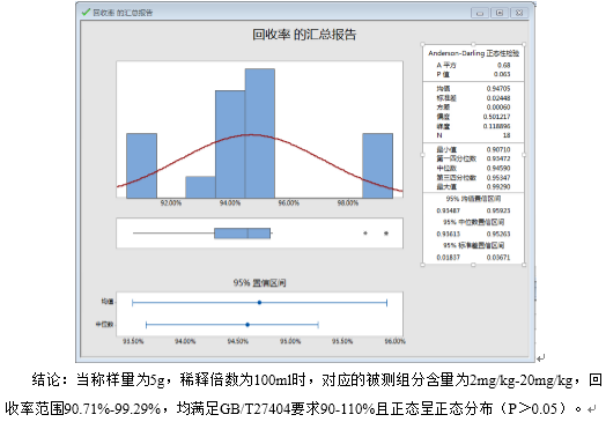Click the rightmost outlier point in boxplot
Image resolution: width=607 pixels, height=423 pixels.
click(386, 233)
